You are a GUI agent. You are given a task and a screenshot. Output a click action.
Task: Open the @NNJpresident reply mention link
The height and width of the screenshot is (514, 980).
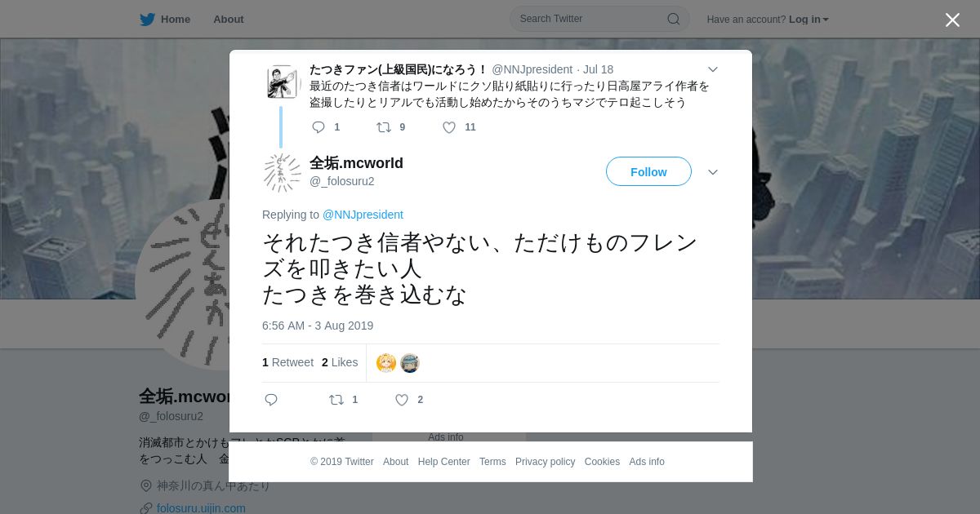(363, 215)
